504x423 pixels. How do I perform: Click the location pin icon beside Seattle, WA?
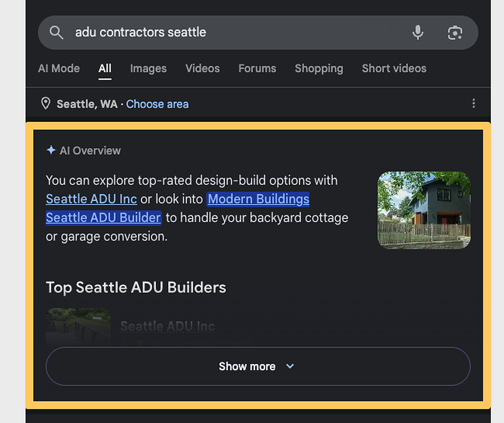[46, 104]
